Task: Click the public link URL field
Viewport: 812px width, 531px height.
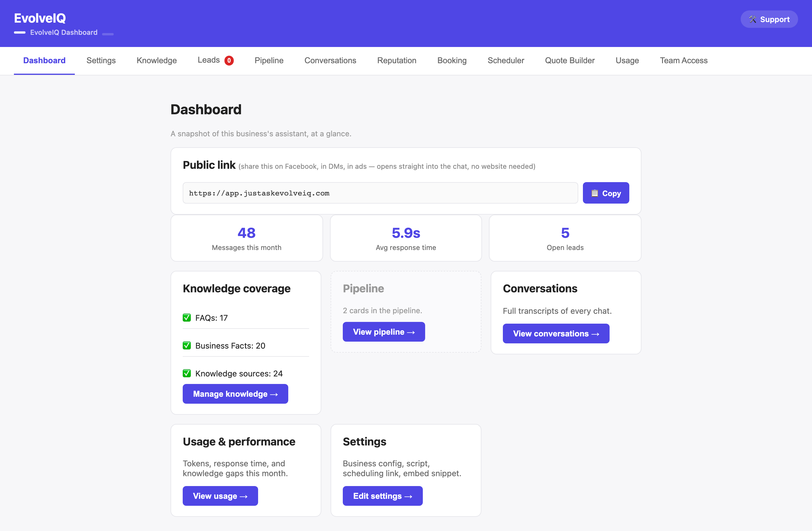Action: pyautogui.click(x=380, y=193)
